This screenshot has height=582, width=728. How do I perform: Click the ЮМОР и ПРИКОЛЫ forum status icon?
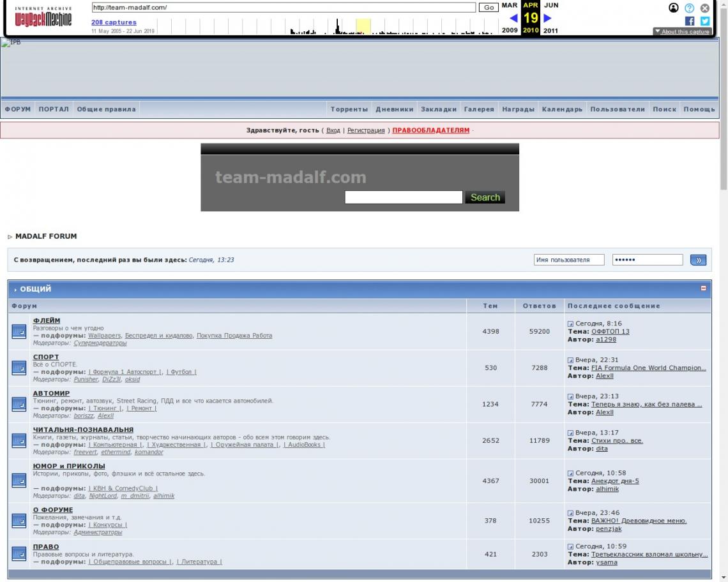pos(19,481)
